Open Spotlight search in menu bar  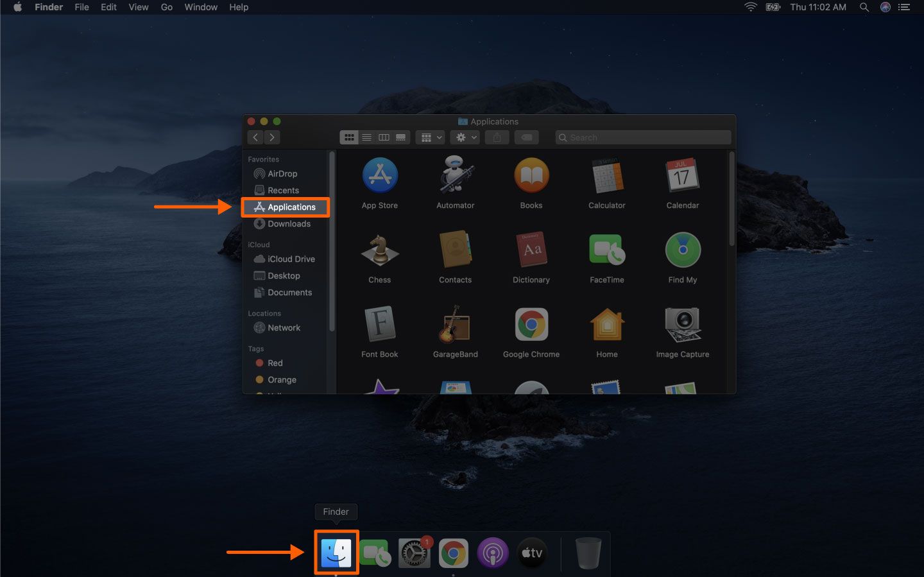tap(864, 7)
